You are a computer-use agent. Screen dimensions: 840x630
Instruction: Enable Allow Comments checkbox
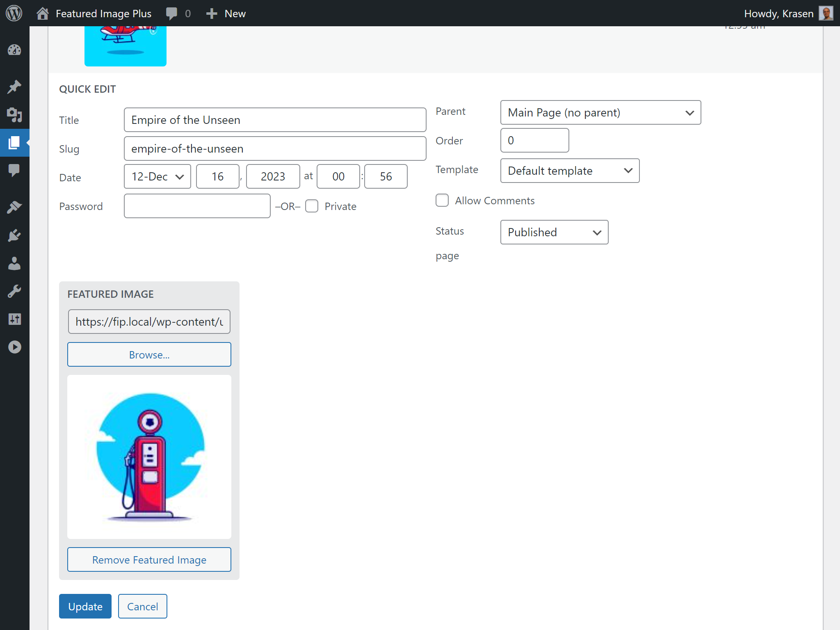pyautogui.click(x=442, y=200)
